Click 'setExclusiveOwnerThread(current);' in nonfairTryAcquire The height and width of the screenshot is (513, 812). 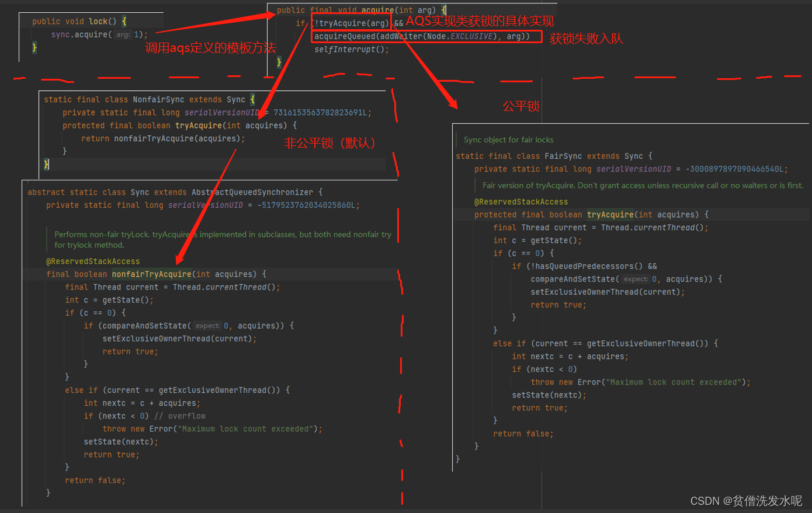(x=179, y=338)
